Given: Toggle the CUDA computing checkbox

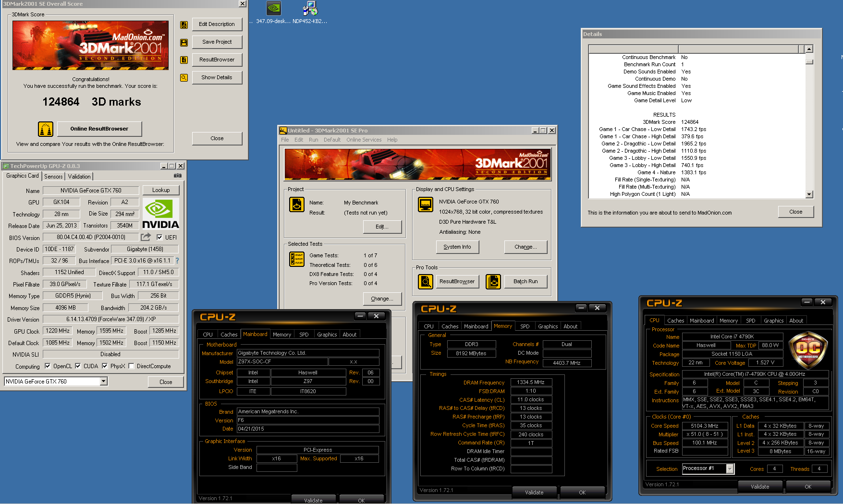Looking at the screenshot, I should point(78,366).
